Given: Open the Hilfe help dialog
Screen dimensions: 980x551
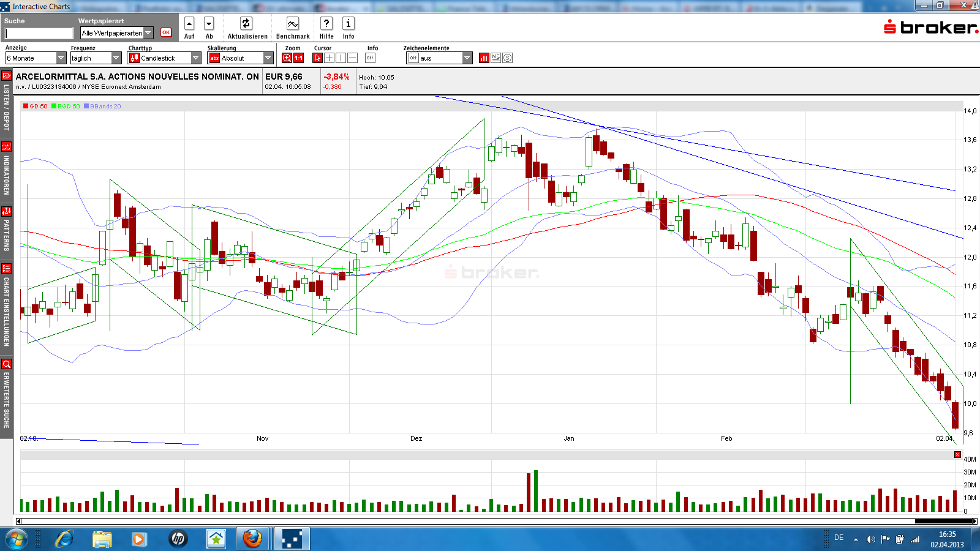Looking at the screenshot, I should click(x=326, y=23).
